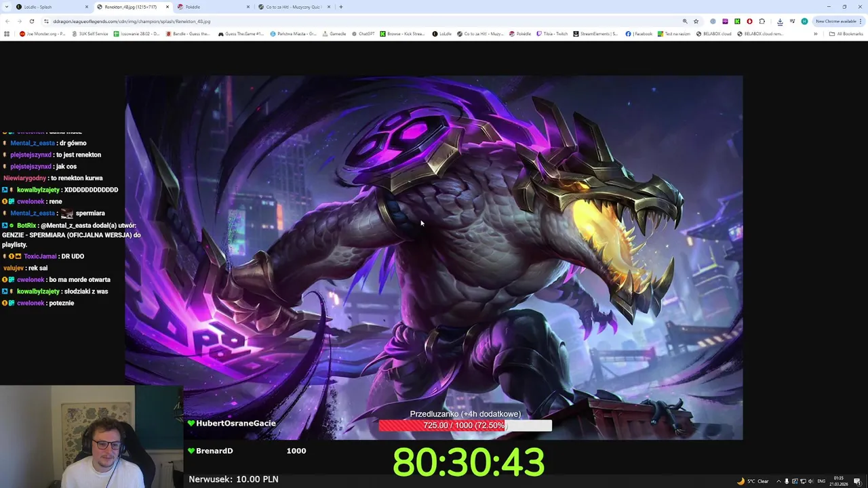868x488 pixels.
Task: Click chat user Mental_z_easta next to 'dr gówno'
Action: coord(32,143)
